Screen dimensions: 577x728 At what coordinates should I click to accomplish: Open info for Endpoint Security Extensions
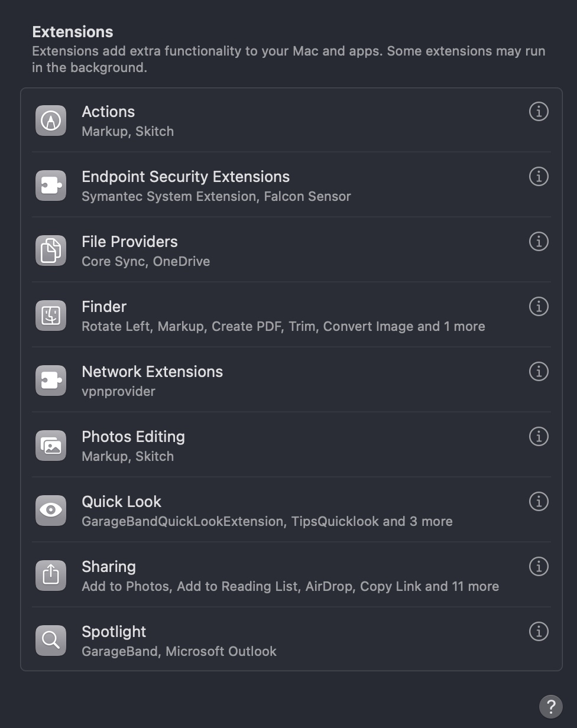(x=539, y=176)
